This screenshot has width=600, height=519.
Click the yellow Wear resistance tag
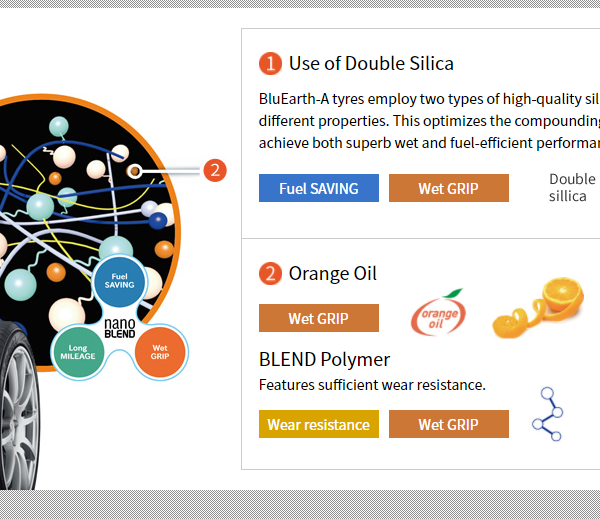click(x=319, y=424)
